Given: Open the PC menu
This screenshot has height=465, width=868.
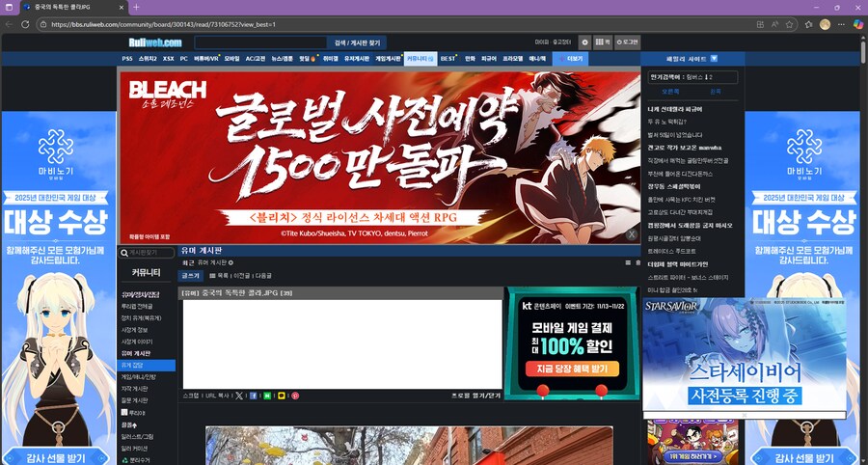Looking at the screenshot, I should [184, 59].
